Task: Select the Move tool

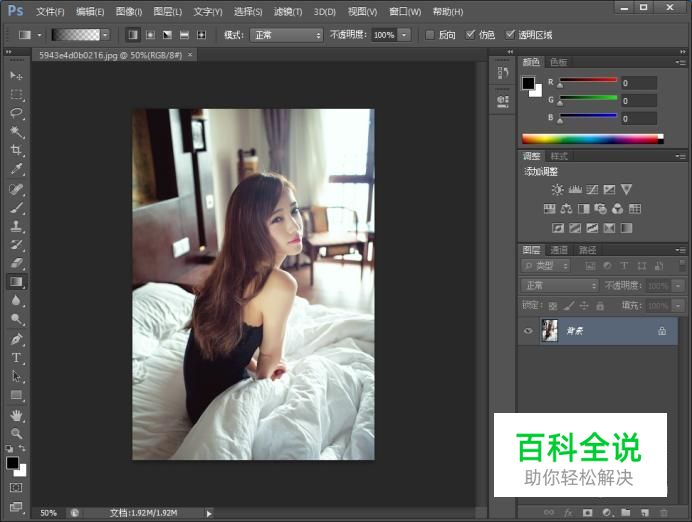Action: tap(17, 76)
